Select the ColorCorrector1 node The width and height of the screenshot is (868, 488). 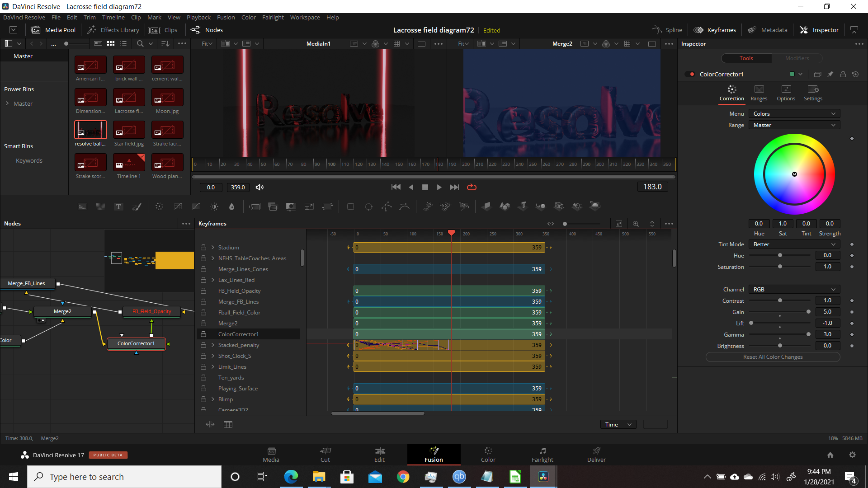[136, 344]
